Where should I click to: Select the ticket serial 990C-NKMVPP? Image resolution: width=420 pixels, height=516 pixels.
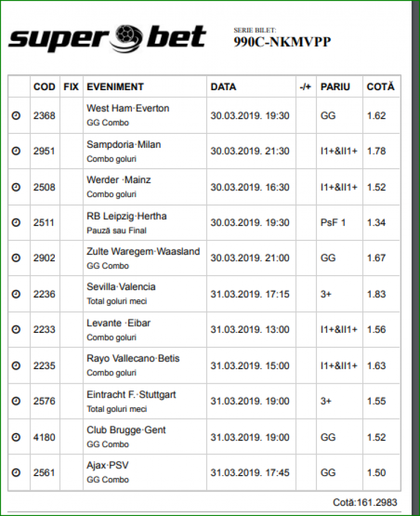pos(282,43)
